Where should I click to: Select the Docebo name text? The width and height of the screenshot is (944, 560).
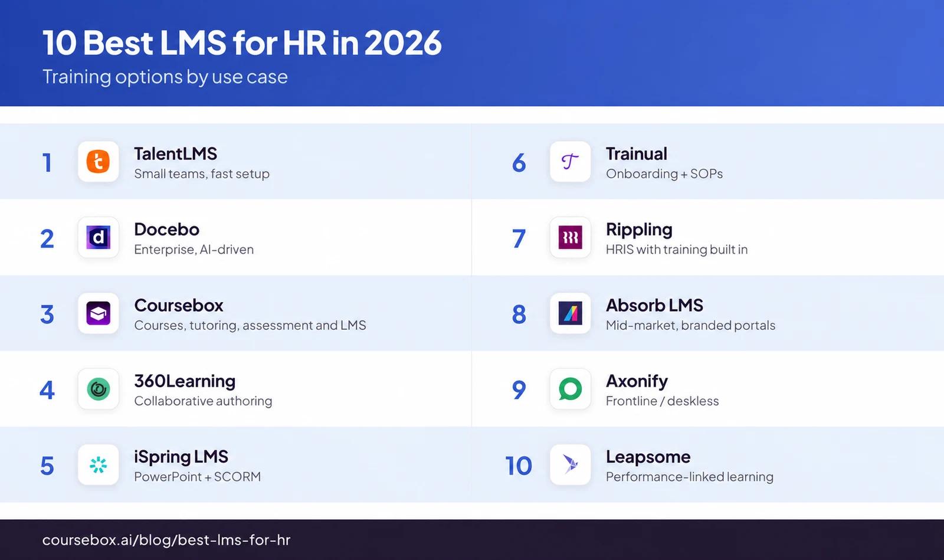click(167, 230)
